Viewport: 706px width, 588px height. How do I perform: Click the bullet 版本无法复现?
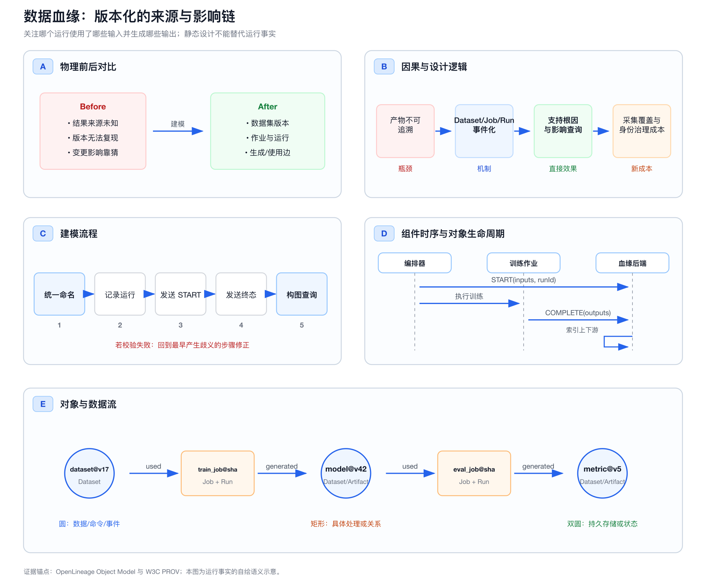93,138
